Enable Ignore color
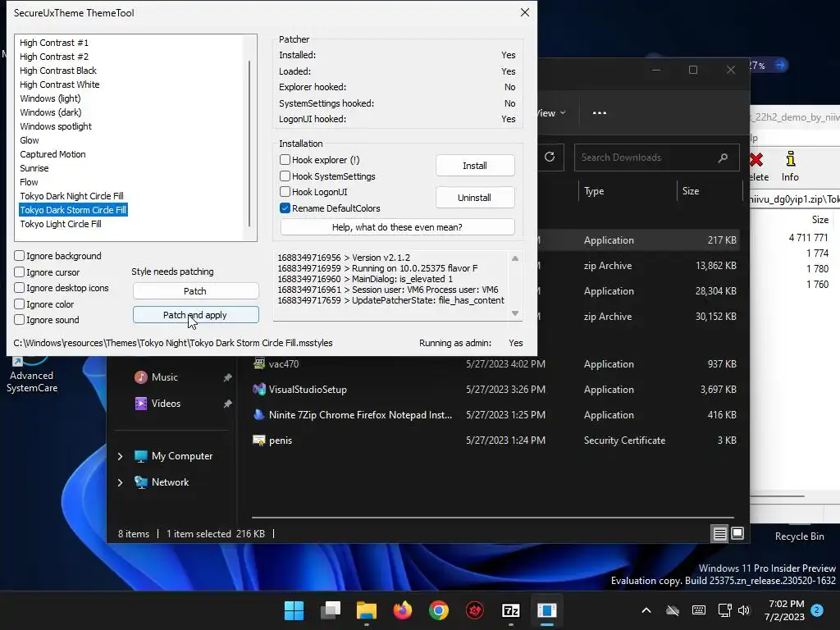The image size is (840, 630). tap(20, 304)
